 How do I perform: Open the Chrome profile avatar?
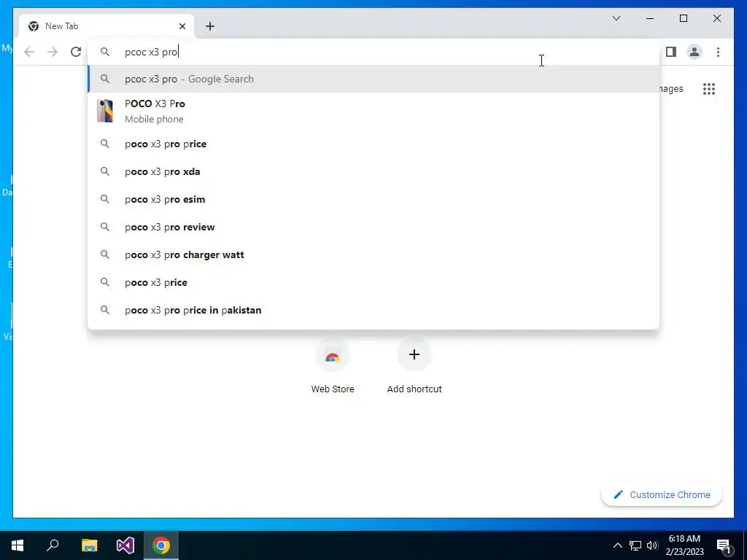coord(694,52)
